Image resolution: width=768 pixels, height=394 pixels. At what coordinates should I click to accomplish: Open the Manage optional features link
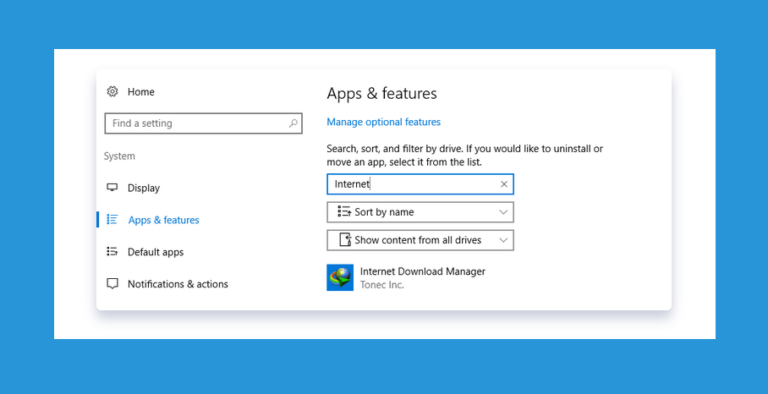[384, 122]
